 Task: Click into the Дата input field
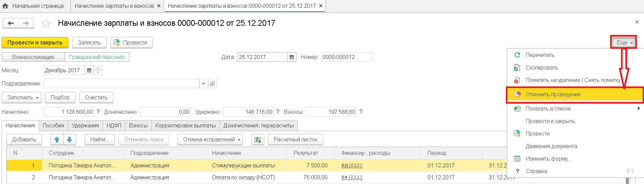click(x=262, y=57)
